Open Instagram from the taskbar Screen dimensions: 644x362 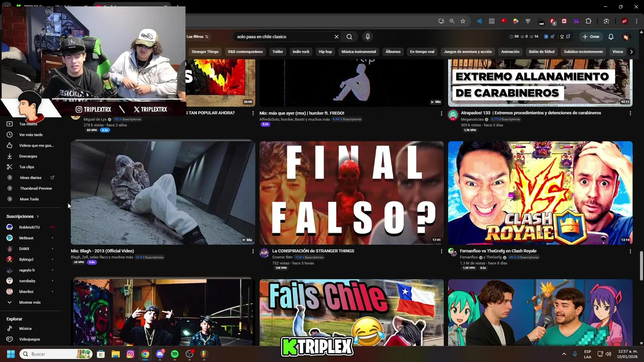coord(130,354)
